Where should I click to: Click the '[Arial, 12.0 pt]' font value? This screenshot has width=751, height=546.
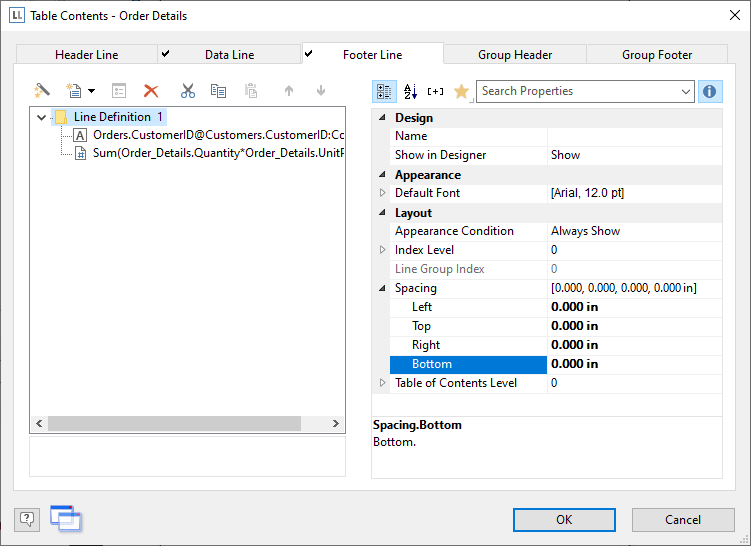587,193
